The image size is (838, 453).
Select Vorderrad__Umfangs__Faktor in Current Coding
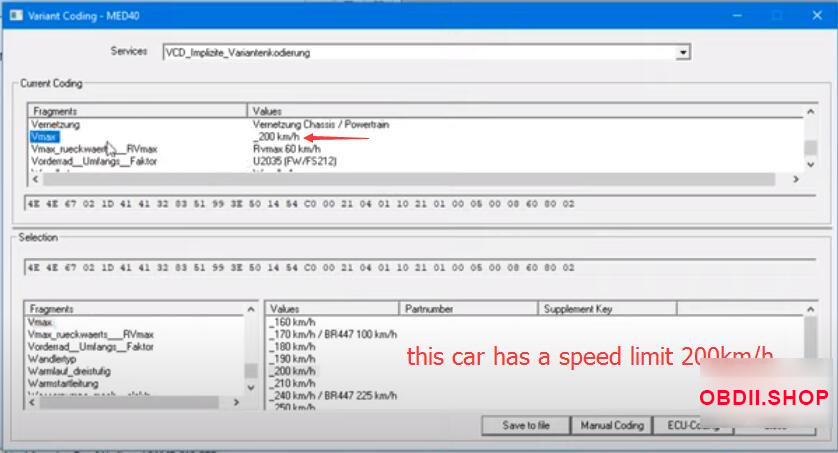click(93, 161)
